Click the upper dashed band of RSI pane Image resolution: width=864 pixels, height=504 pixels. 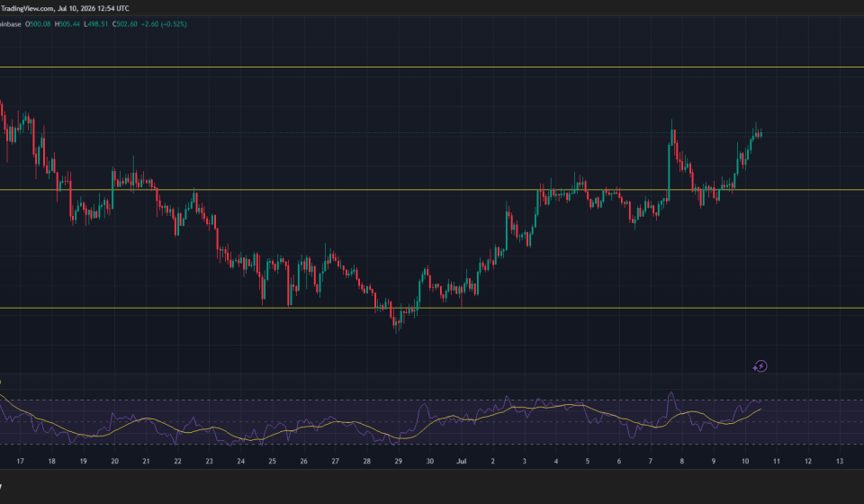(x=432, y=400)
